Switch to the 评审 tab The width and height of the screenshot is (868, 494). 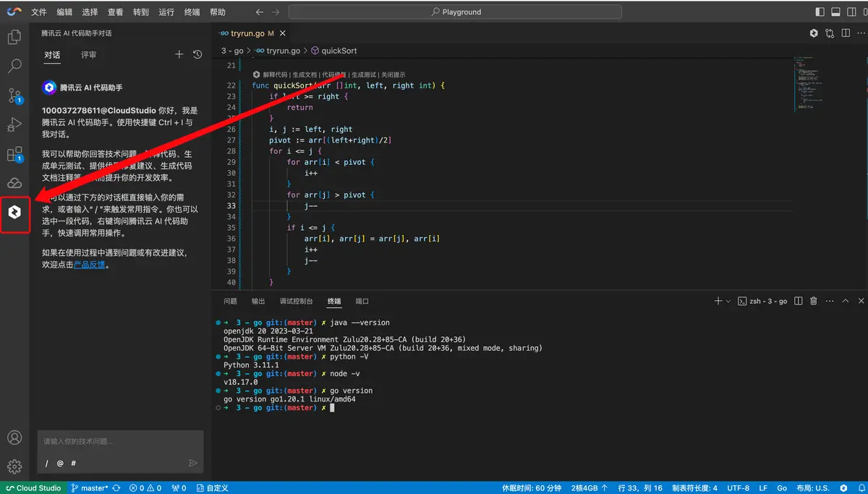tap(88, 55)
